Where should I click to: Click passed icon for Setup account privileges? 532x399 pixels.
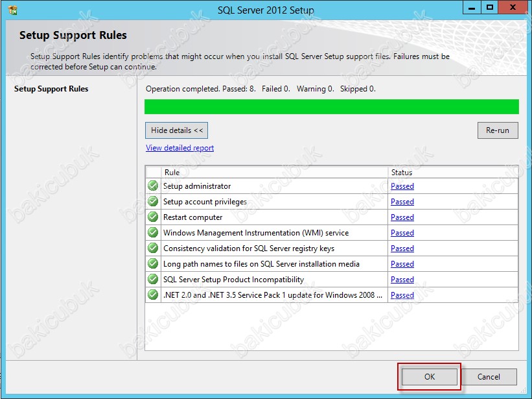tap(153, 202)
